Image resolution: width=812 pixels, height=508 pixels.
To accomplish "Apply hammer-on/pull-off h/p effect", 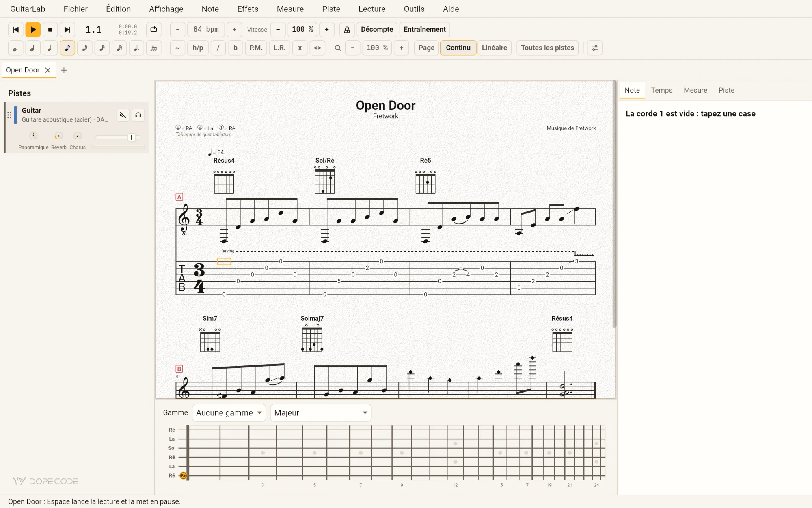I will [x=198, y=48].
